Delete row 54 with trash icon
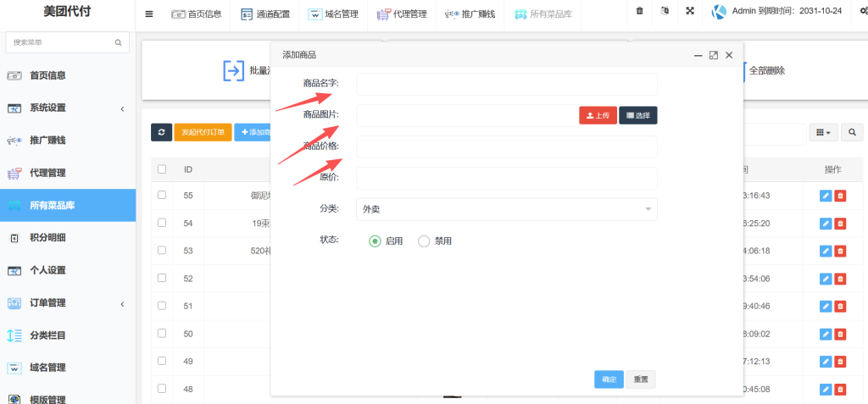 point(840,223)
